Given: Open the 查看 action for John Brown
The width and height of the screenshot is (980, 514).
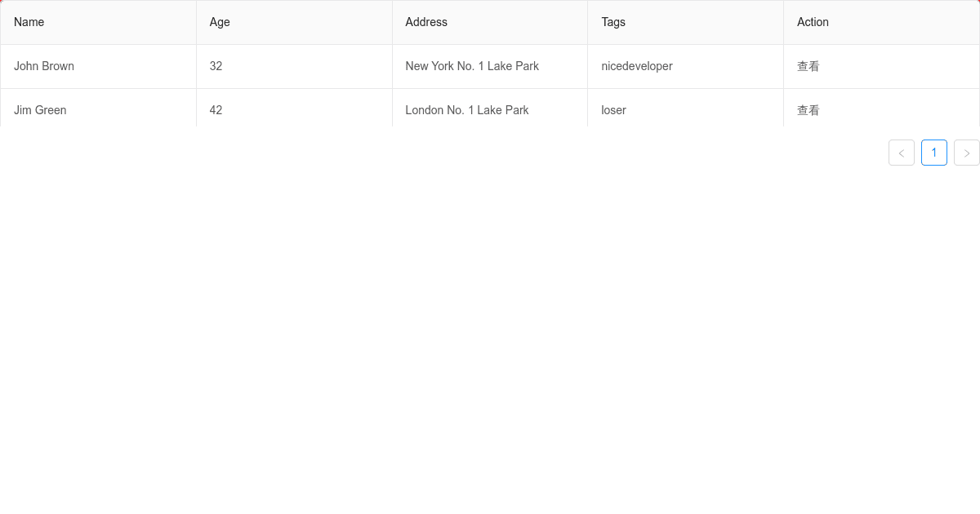Looking at the screenshot, I should (x=808, y=66).
